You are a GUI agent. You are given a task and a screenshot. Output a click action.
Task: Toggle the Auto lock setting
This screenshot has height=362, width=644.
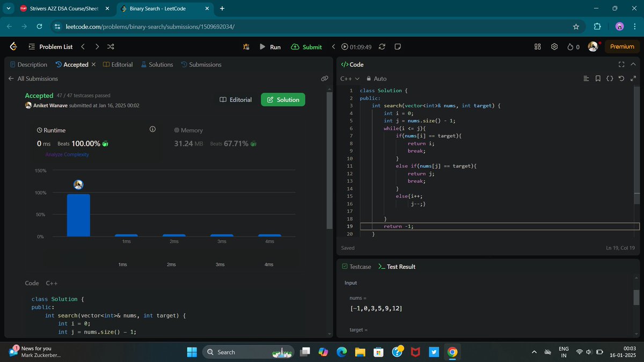point(376,78)
